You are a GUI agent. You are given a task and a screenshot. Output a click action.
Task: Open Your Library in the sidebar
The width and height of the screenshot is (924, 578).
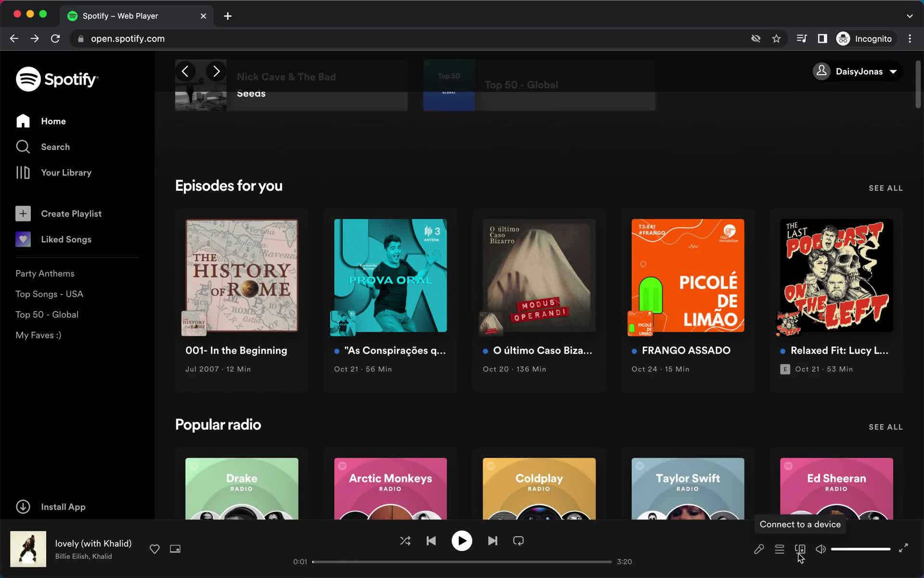tap(53, 172)
